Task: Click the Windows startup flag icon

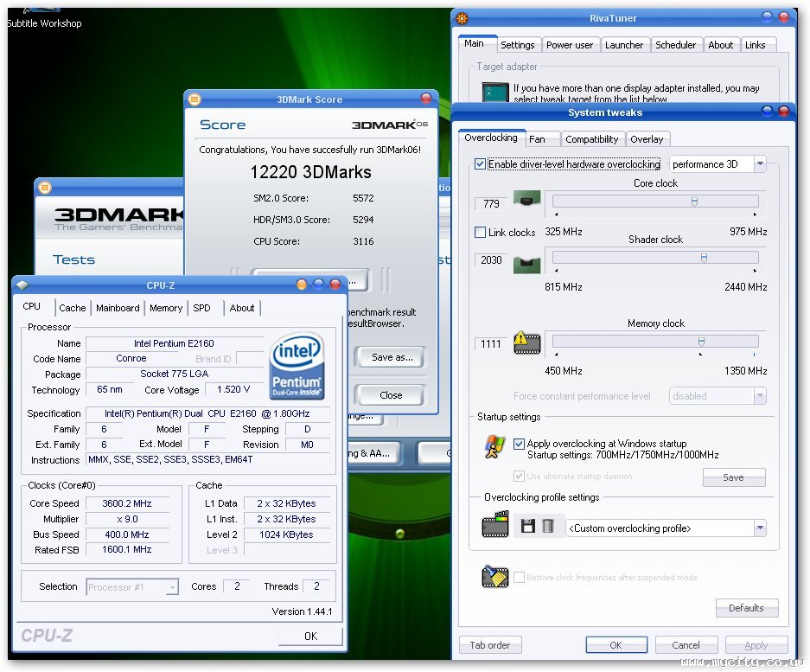Action: click(x=494, y=447)
